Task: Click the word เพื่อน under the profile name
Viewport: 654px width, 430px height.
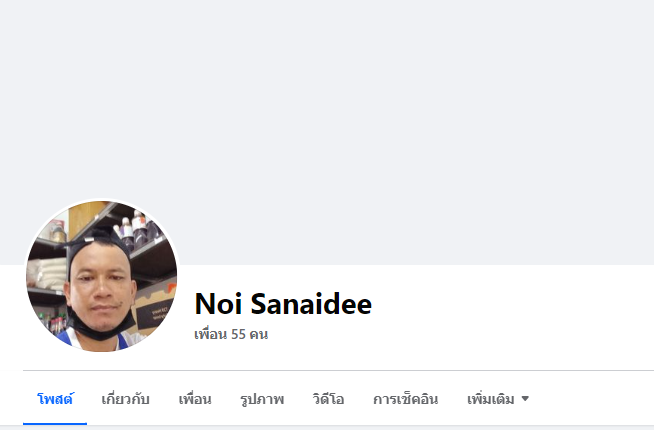Action: (211, 334)
